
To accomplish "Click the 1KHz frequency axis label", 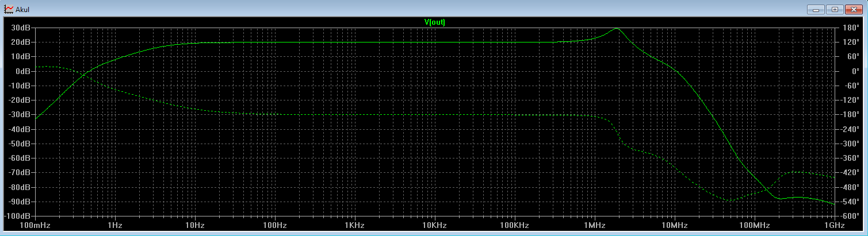I will coord(355,225).
